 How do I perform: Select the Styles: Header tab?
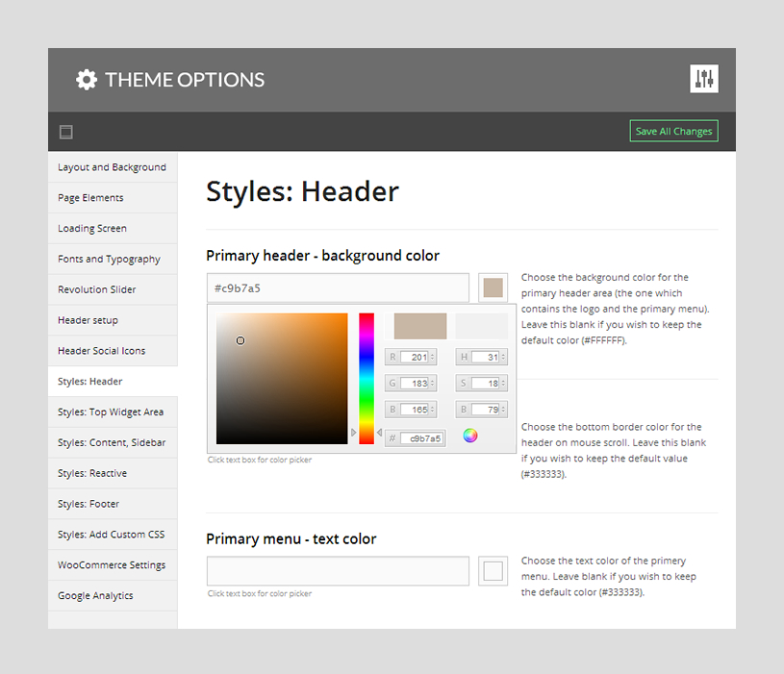click(x=113, y=381)
